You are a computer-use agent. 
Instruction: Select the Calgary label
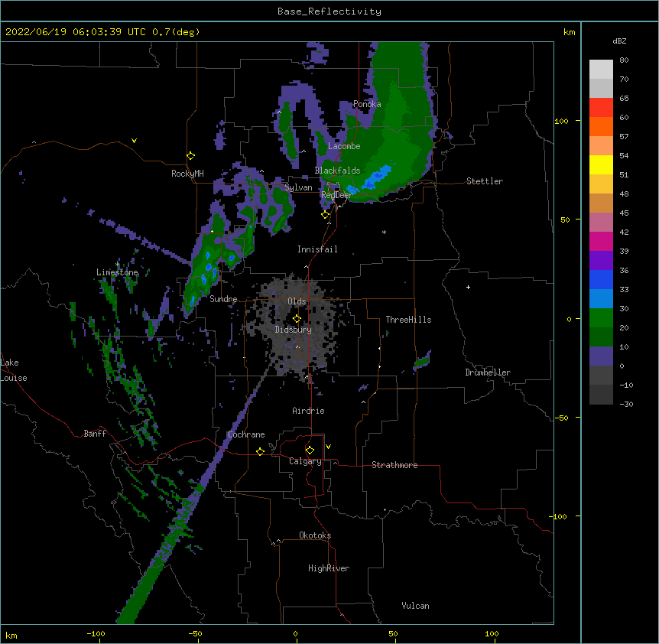(306, 461)
